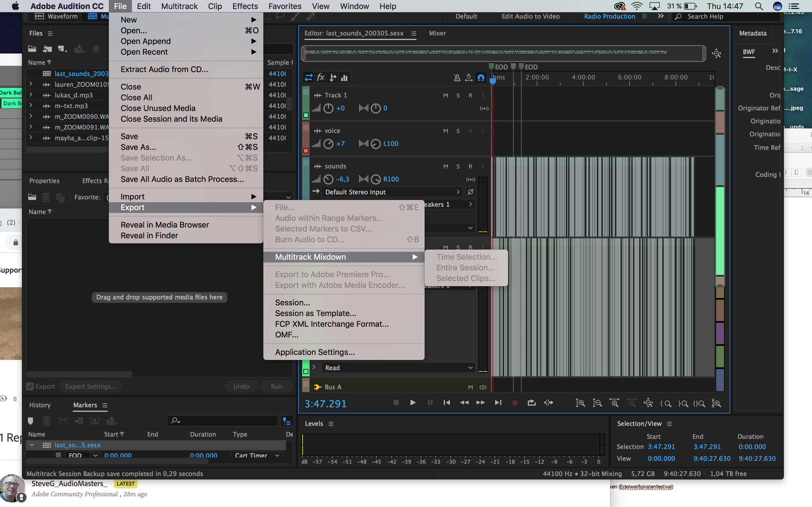The height and width of the screenshot is (507, 812).
Task: Click inside the Search Help field
Action: click(x=721, y=16)
